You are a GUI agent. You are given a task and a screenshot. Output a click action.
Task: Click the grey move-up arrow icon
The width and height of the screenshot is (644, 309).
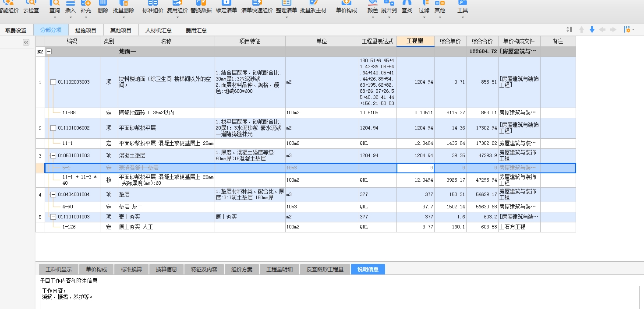581,29
